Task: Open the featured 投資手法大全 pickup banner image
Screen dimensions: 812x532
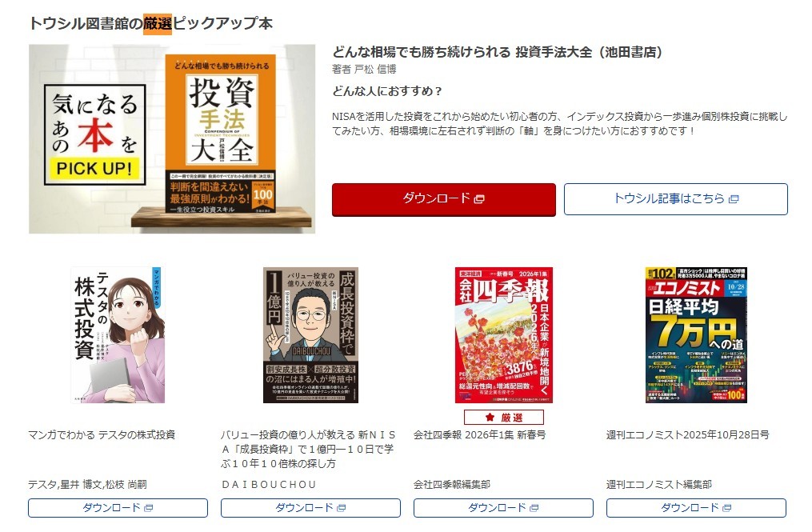Action: click(172, 139)
